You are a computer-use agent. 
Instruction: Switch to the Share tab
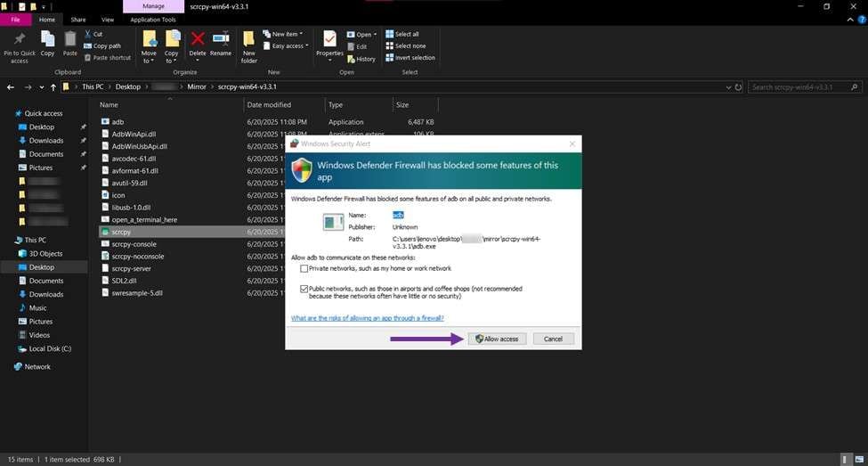78,20
